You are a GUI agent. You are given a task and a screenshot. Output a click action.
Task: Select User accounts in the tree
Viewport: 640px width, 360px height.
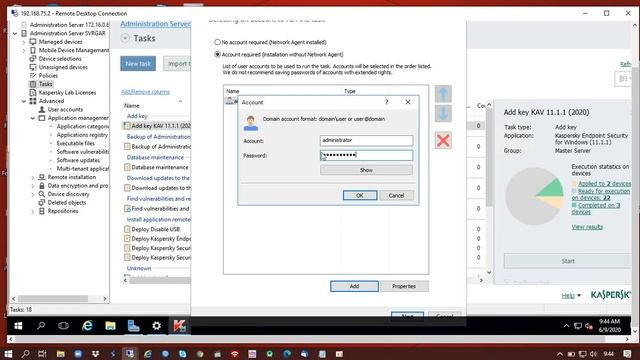click(65, 109)
